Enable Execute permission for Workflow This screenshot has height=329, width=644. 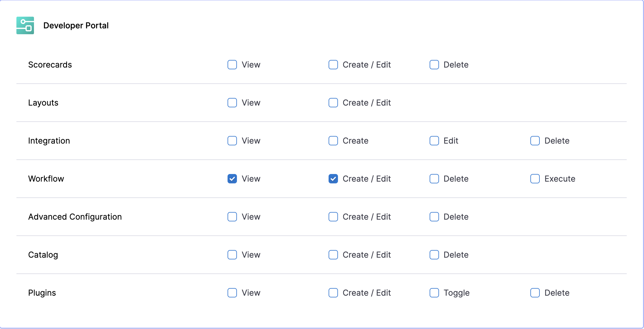[x=535, y=179]
